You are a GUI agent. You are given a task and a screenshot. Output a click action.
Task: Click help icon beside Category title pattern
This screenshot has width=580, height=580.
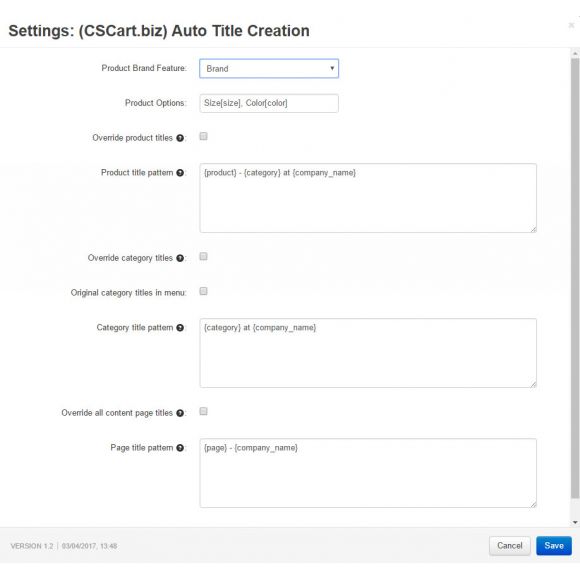click(180, 328)
